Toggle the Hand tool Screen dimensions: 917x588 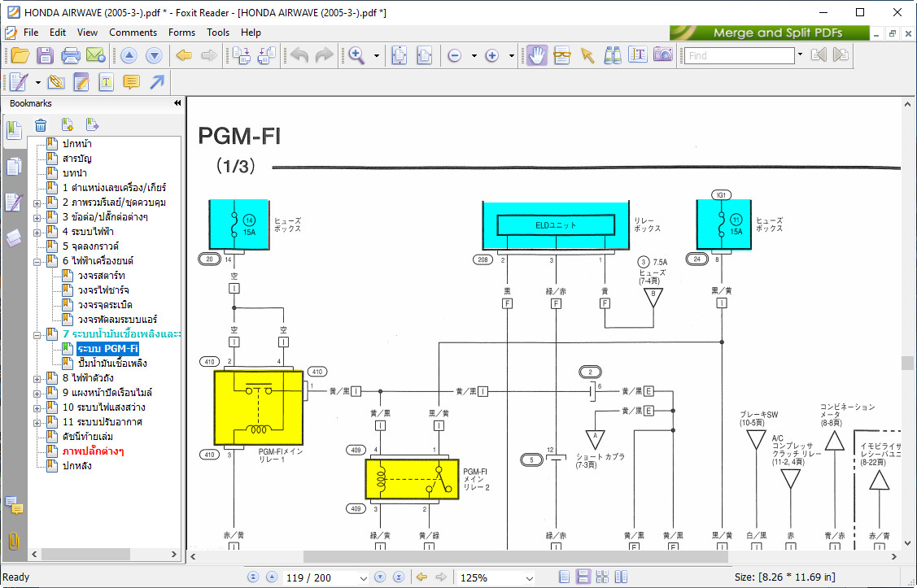pyautogui.click(x=536, y=55)
